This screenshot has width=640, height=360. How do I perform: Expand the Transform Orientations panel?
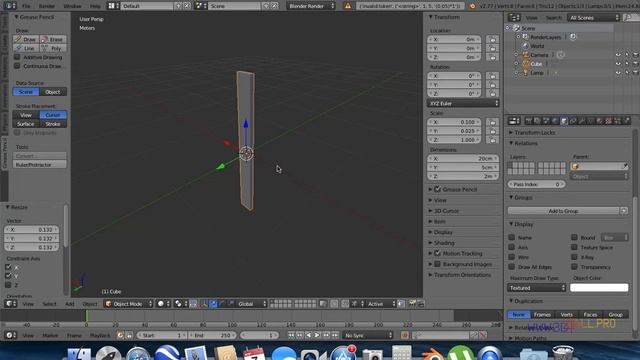(x=462, y=275)
